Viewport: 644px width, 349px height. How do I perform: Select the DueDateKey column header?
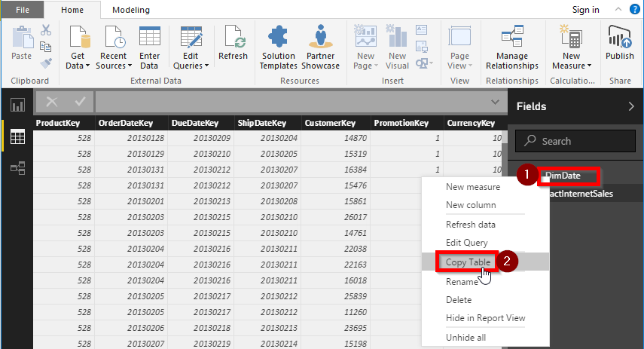pos(201,123)
